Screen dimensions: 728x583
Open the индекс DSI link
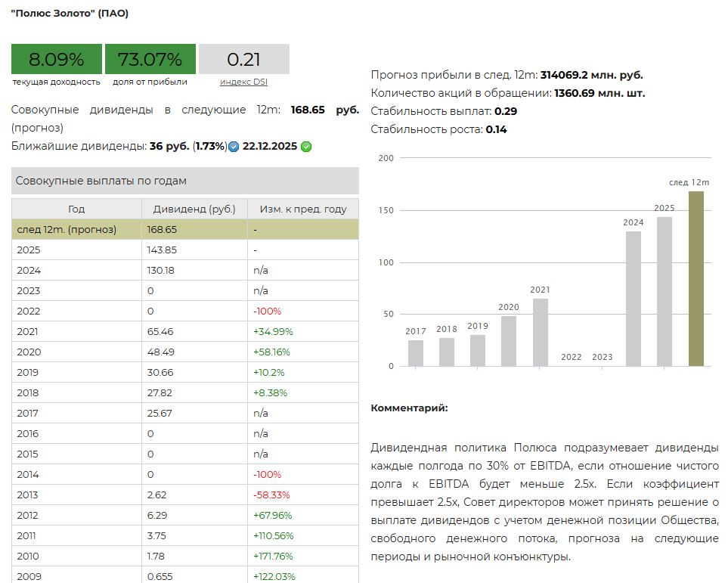pos(242,81)
